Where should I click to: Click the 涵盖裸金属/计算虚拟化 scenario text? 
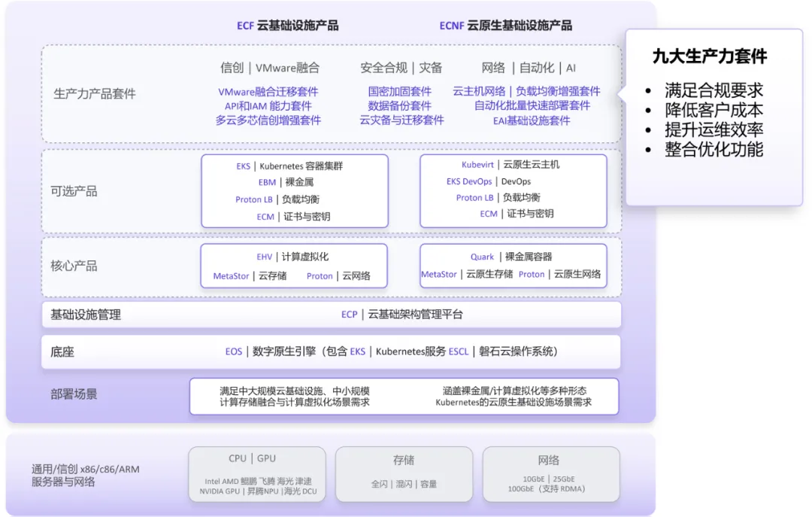tap(514, 396)
